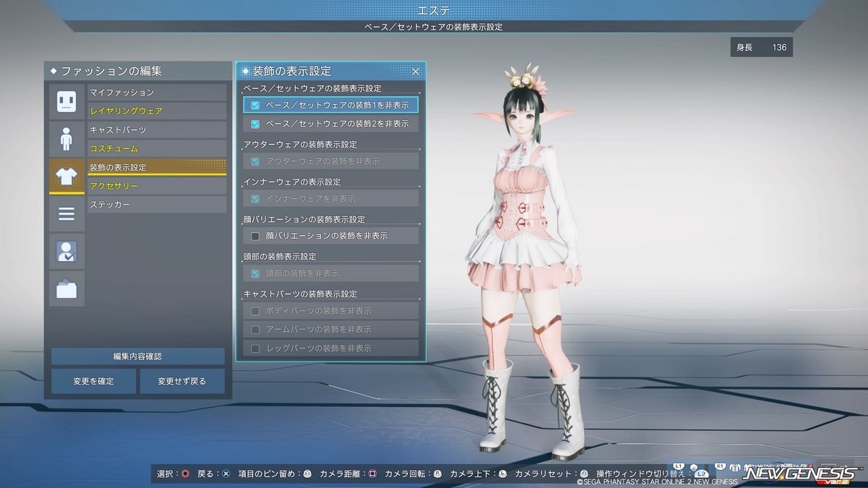Select コスチューム menu item
The image size is (868, 488).
pyautogui.click(x=157, y=149)
